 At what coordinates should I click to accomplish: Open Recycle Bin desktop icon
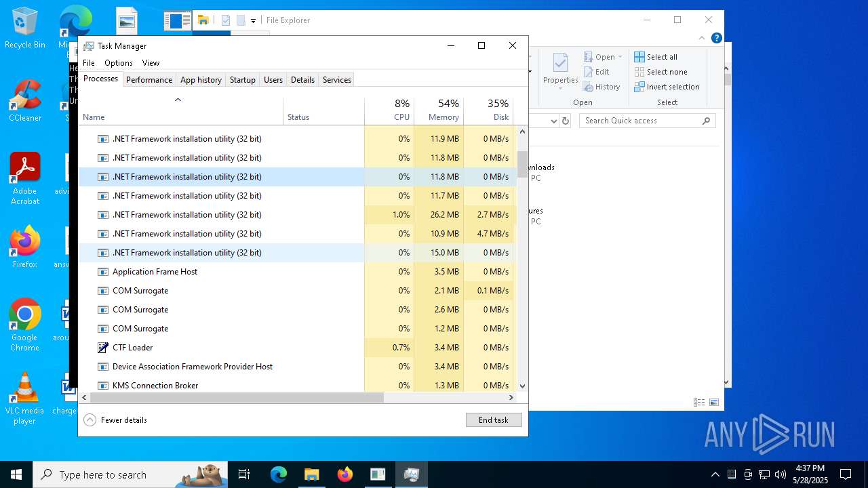click(24, 28)
